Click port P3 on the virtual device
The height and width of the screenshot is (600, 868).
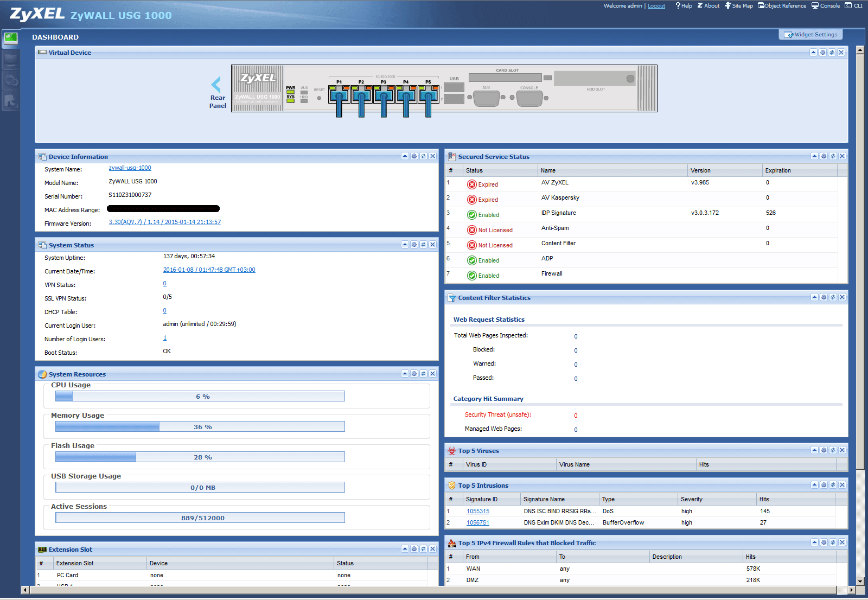384,97
